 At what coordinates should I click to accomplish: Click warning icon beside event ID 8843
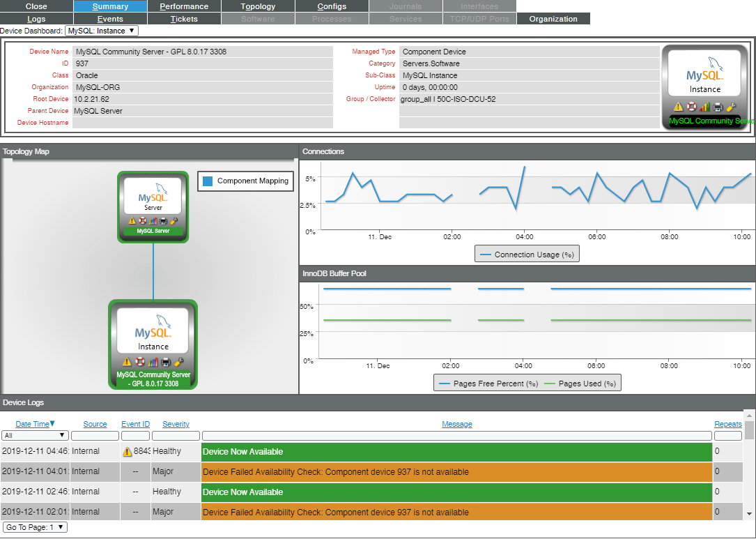[x=128, y=452]
